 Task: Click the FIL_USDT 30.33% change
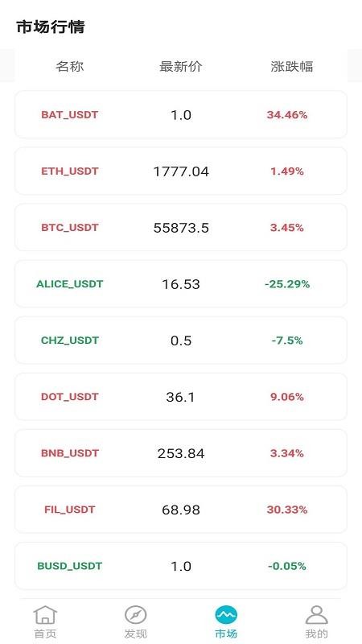[x=287, y=510]
